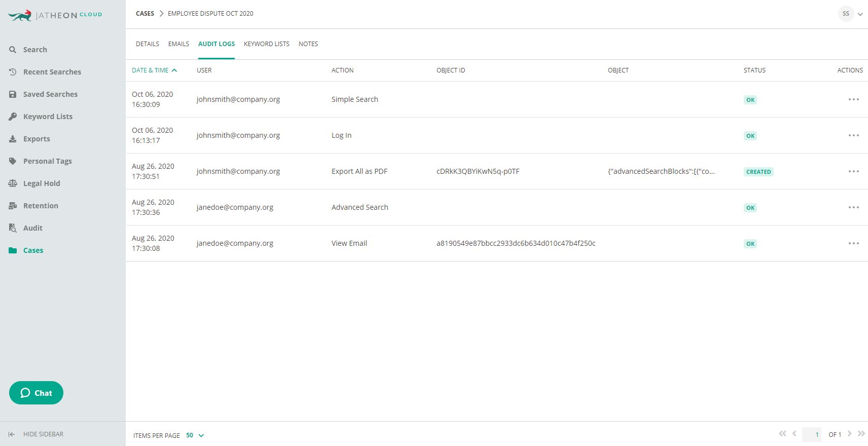The width and height of the screenshot is (868, 446).
Task: Click the Audit document-search icon
Action: tap(13, 228)
